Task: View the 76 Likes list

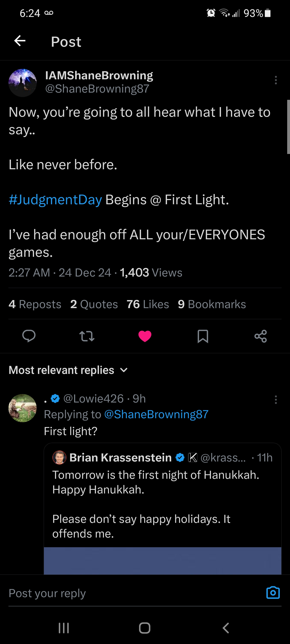Action: coord(148,304)
